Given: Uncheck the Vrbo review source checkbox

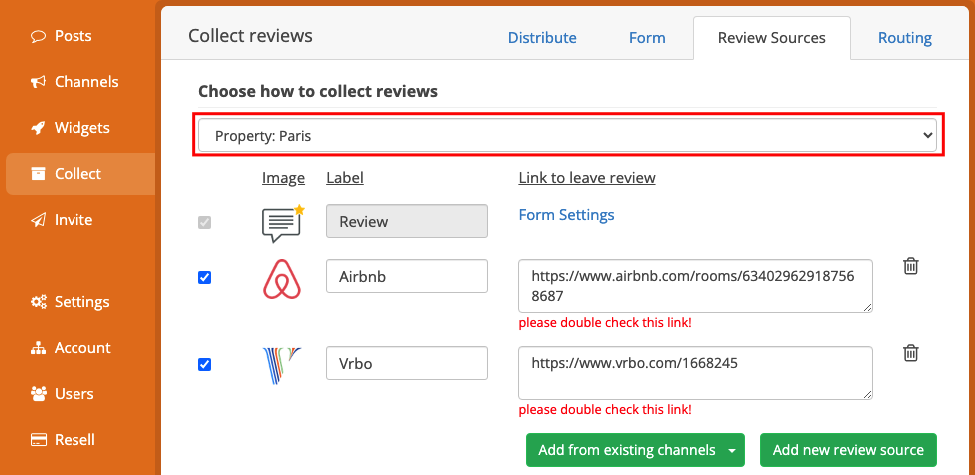Looking at the screenshot, I should 204,364.
